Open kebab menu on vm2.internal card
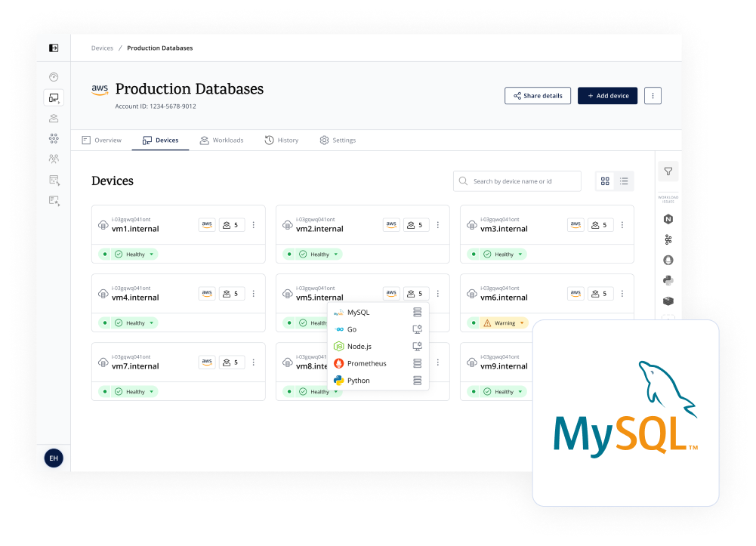 click(438, 225)
